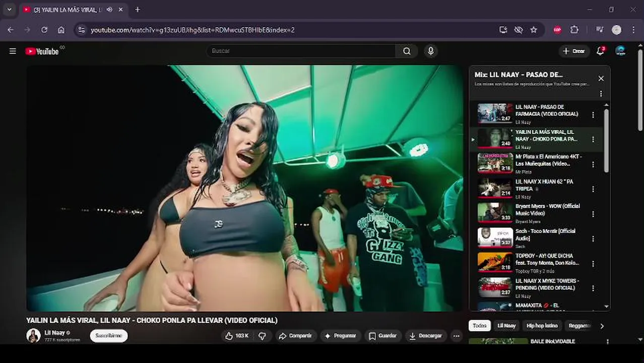Open Mix: LIL NAAY - PASAO DE title

coord(519,75)
